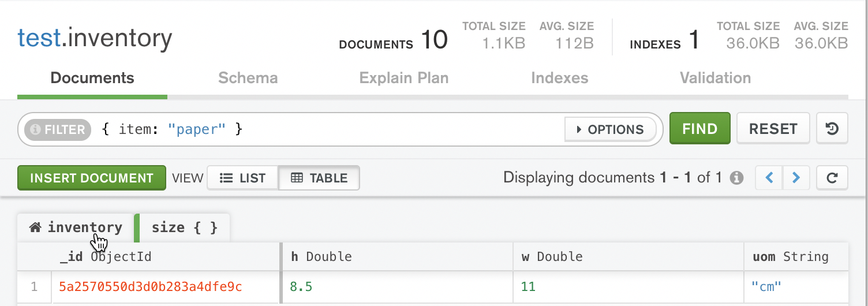
Task: Click the Insert Document button
Action: point(92,178)
